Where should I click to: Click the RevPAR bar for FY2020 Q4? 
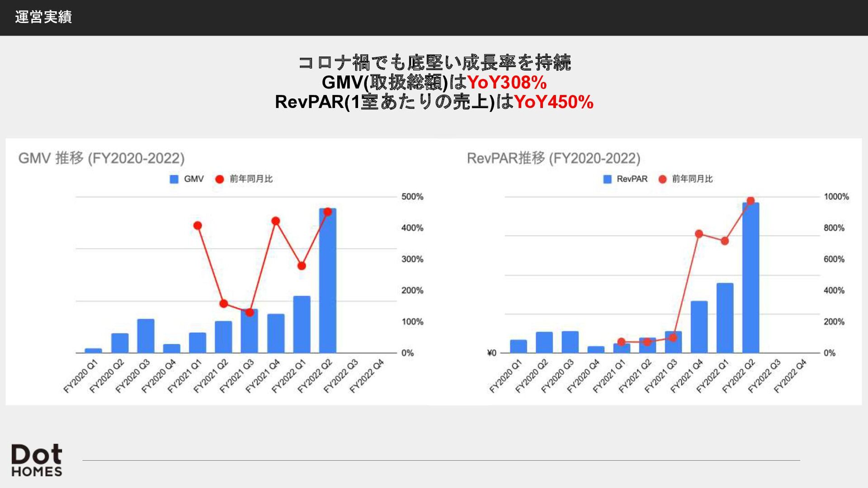tap(596, 350)
